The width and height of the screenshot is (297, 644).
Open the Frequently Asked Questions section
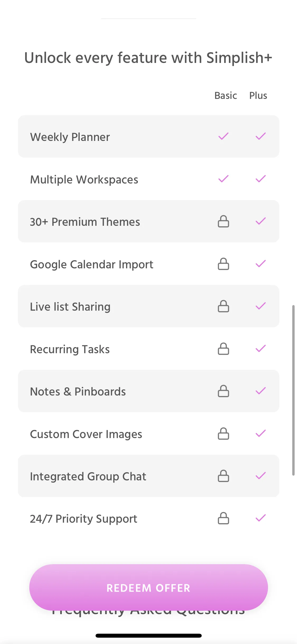click(148, 613)
